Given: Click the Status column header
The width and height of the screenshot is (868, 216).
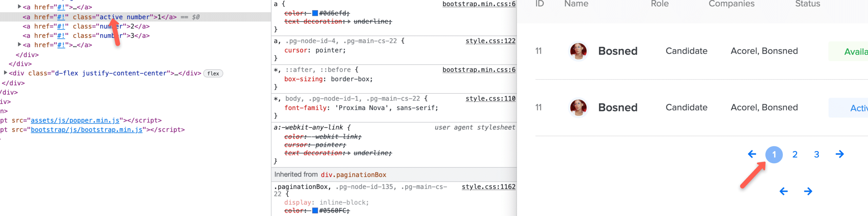Looking at the screenshot, I should (808, 4).
